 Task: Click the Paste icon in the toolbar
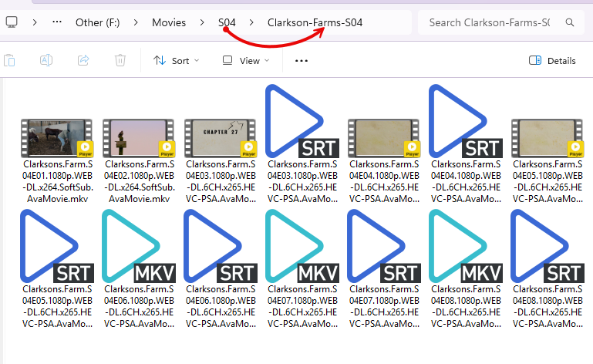(x=9, y=60)
